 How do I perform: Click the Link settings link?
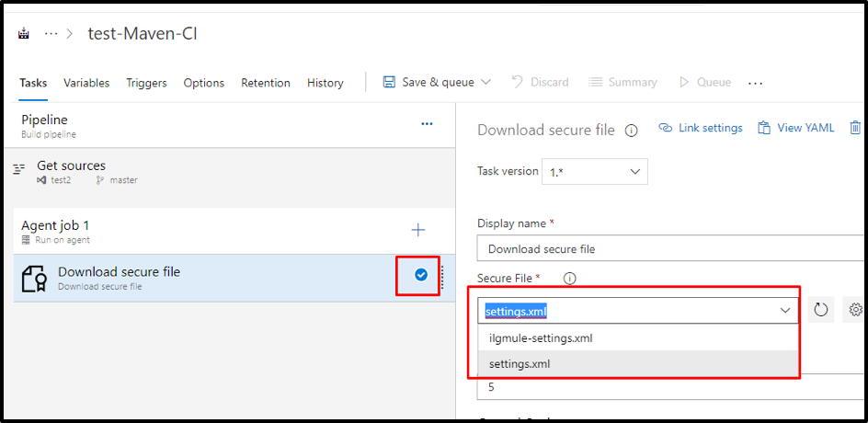pos(701,128)
